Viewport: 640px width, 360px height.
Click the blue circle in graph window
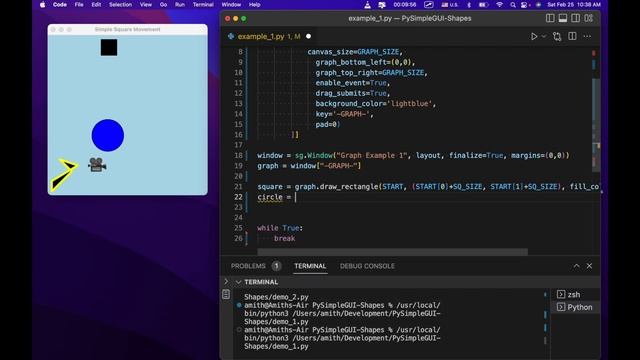[108, 135]
